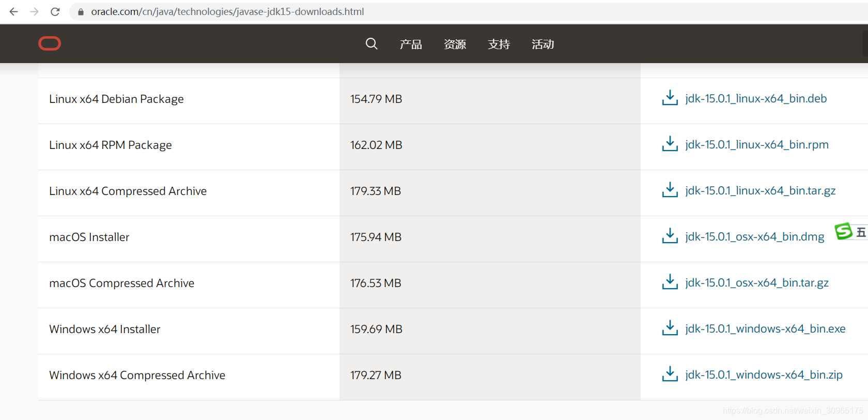Screen dimensions: 868x420
Task: Download jdk-15.0.1_windows-x64_bin.zip link
Action: click(764, 374)
